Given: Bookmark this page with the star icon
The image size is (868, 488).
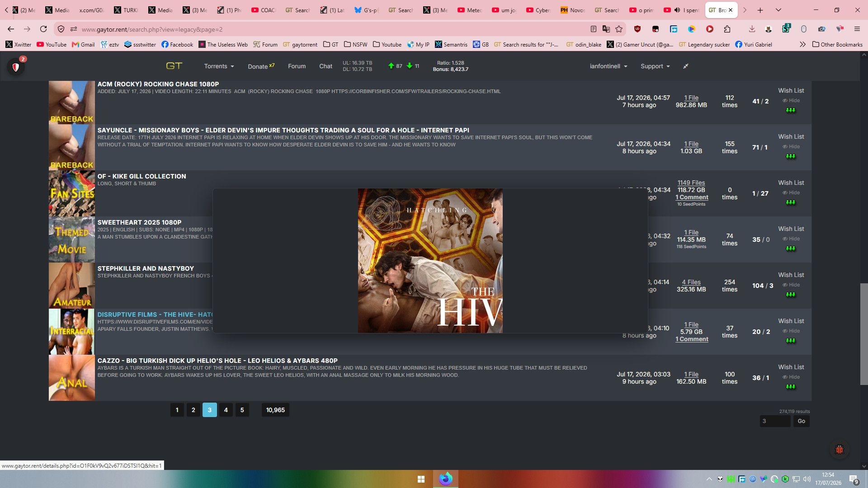Looking at the screenshot, I should click(619, 29).
